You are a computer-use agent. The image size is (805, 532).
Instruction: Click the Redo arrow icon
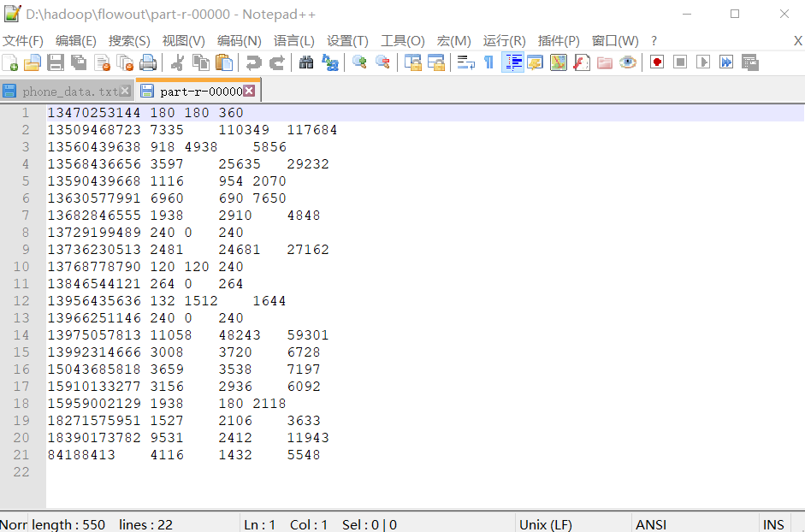(x=276, y=62)
